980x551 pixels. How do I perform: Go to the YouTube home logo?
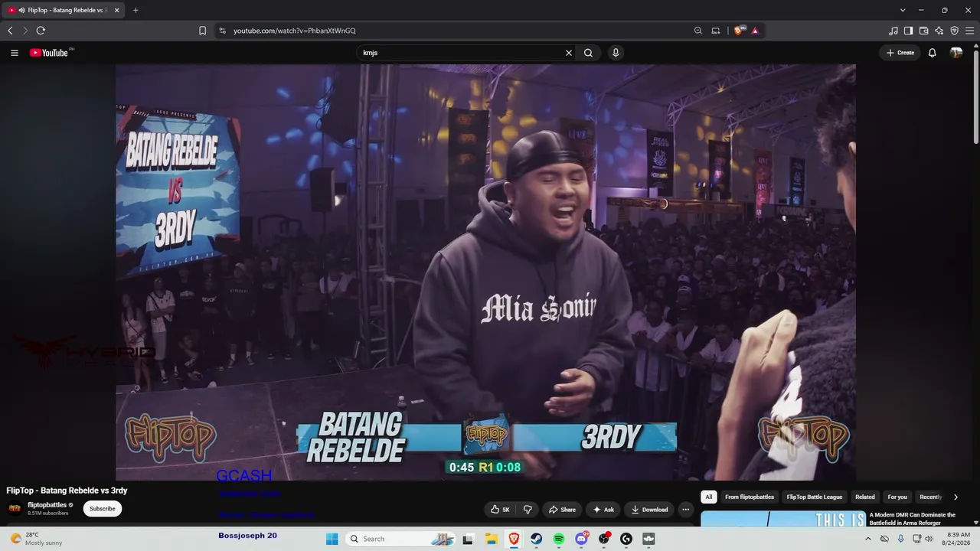(49, 53)
